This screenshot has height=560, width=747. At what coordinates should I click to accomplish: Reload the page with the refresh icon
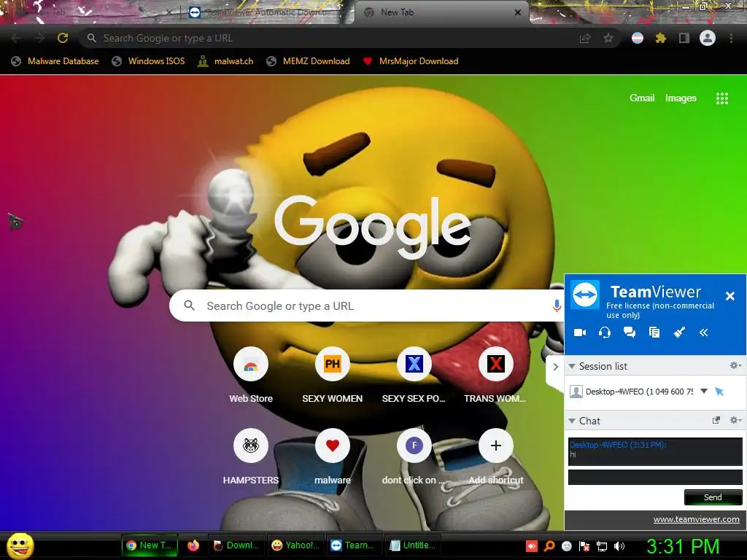coord(63,38)
